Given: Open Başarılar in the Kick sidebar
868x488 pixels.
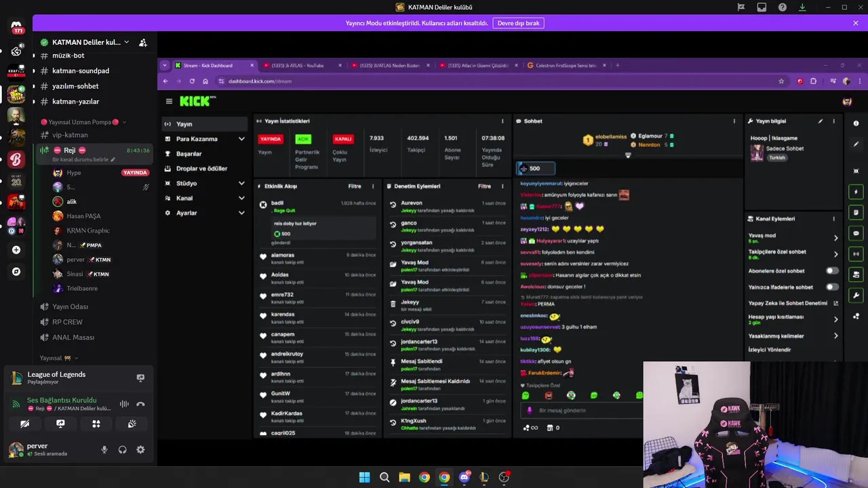Looking at the screenshot, I should [205, 154].
